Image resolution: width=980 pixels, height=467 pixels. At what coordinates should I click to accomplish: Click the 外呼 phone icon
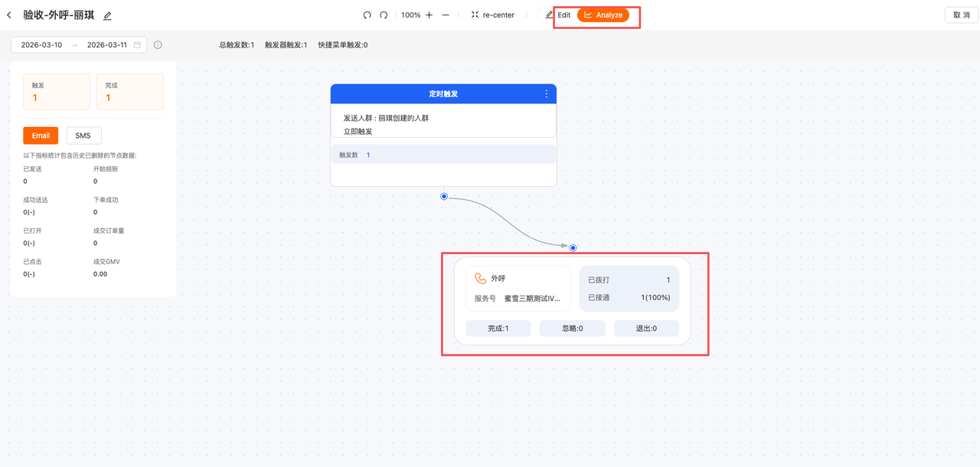pyautogui.click(x=480, y=279)
